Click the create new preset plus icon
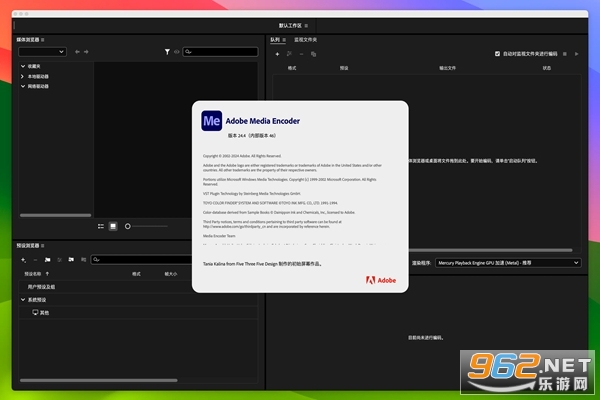Image resolution: width=600 pixels, height=400 pixels. pos(23,260)
